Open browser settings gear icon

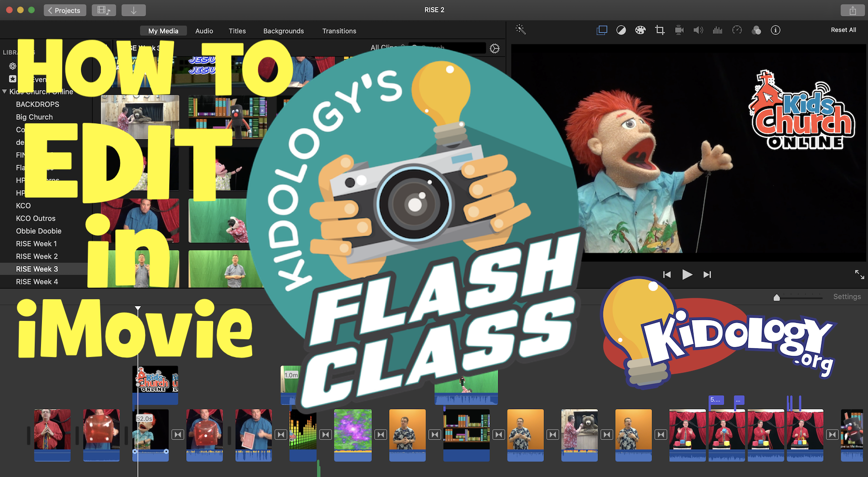click(494, 48)
